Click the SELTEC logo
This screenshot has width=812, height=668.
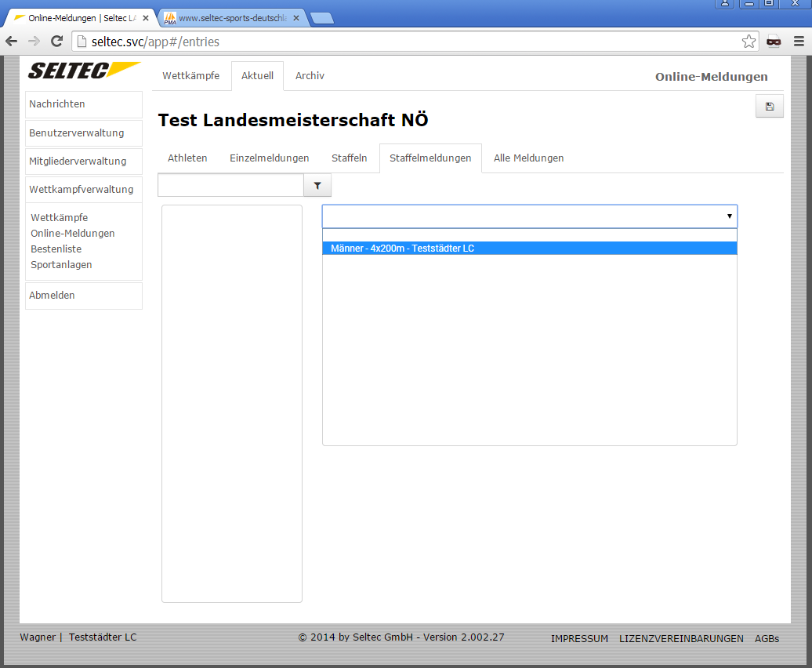point(84,71)
